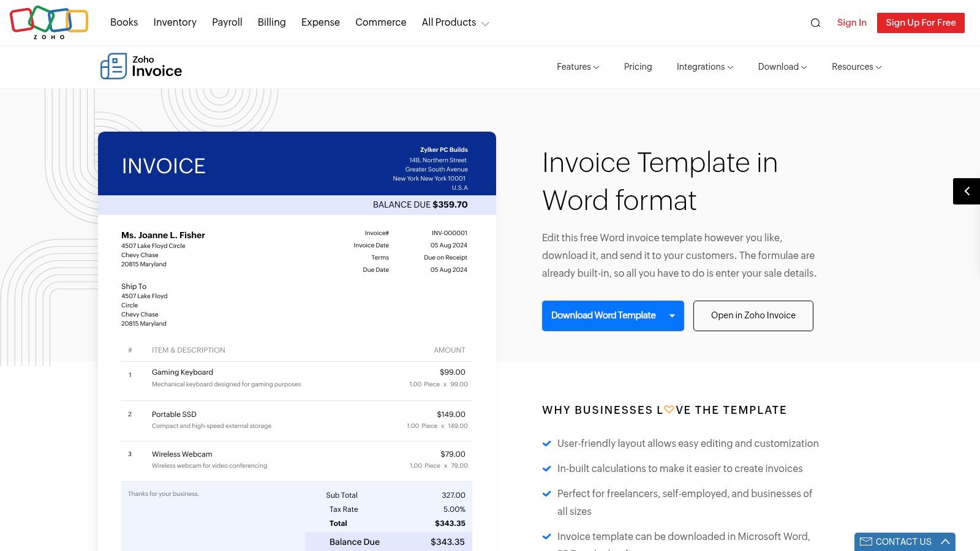Click Open in Zoho Invoice
Image resolution: width=980 pixels, height=551 pixels.
pyautogui.click(x=753, y=315)
